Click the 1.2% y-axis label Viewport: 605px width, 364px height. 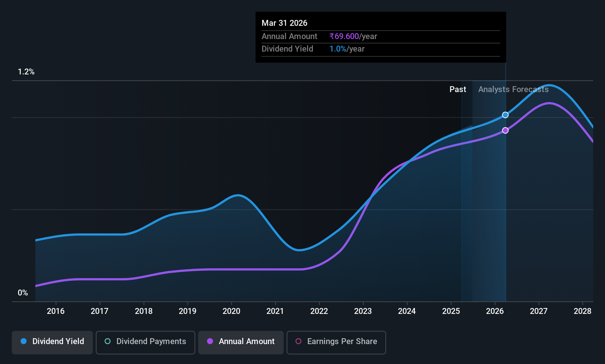click(x=26, y=72)
